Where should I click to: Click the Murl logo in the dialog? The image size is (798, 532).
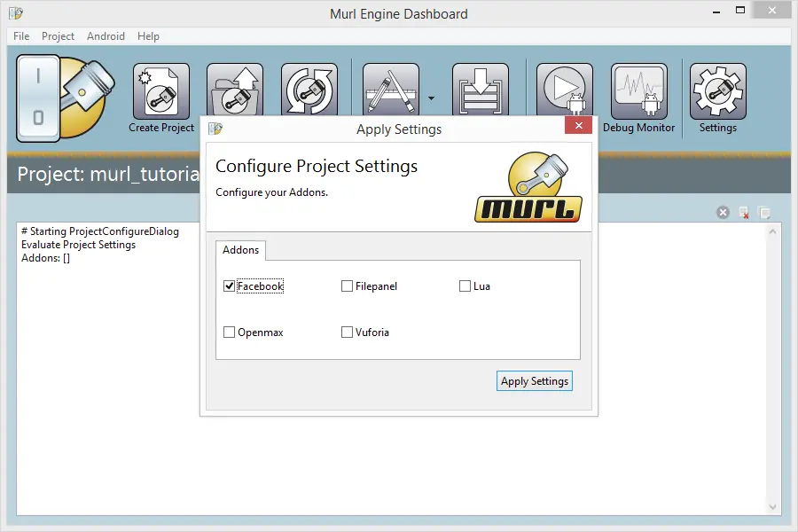528,187
